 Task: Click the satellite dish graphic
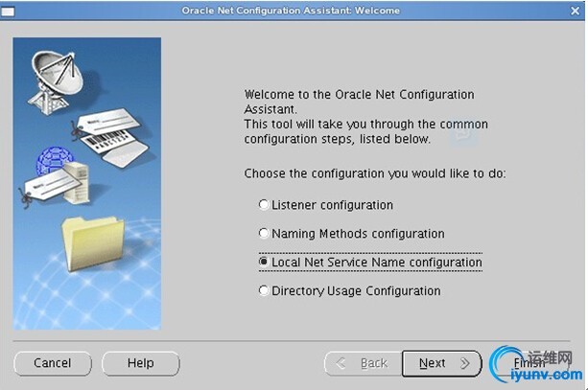click(x=55, y=79)
